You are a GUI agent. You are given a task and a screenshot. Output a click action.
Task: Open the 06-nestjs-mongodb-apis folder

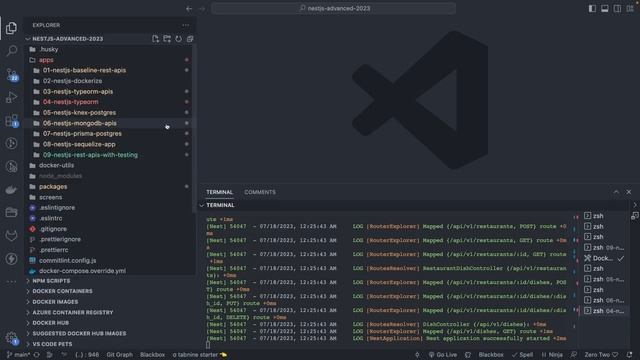108,123
